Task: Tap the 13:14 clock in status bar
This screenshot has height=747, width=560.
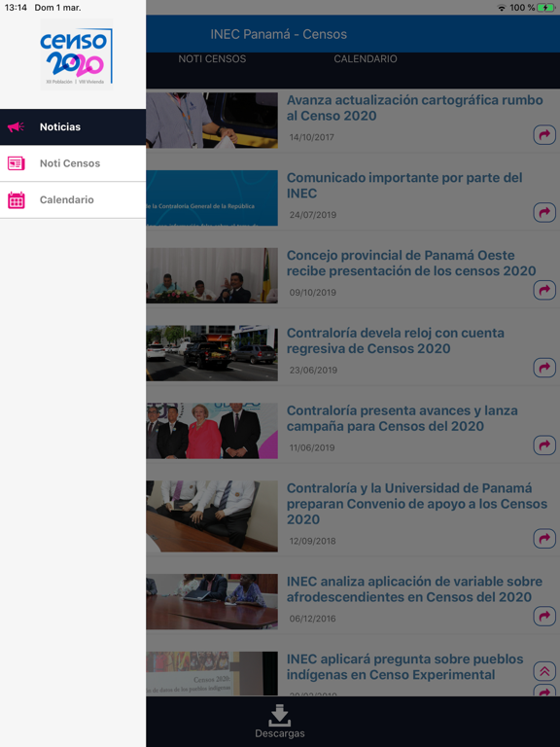Action: coord(16,8)
